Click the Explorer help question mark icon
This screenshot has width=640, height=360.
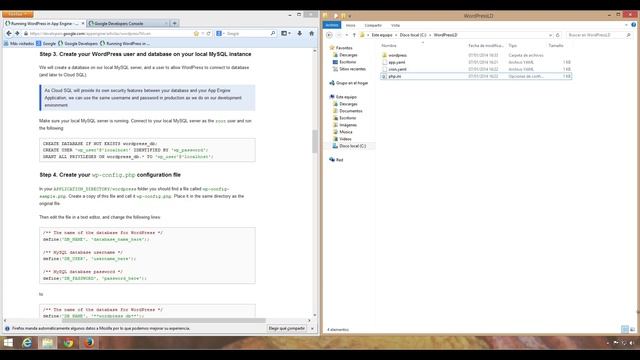coord(633,25)
